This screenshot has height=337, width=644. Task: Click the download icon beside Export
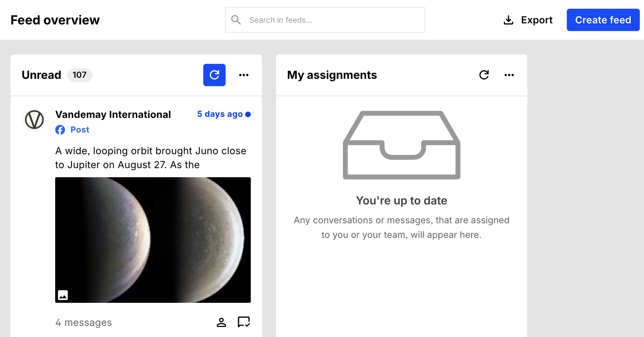tap(508, 20)
